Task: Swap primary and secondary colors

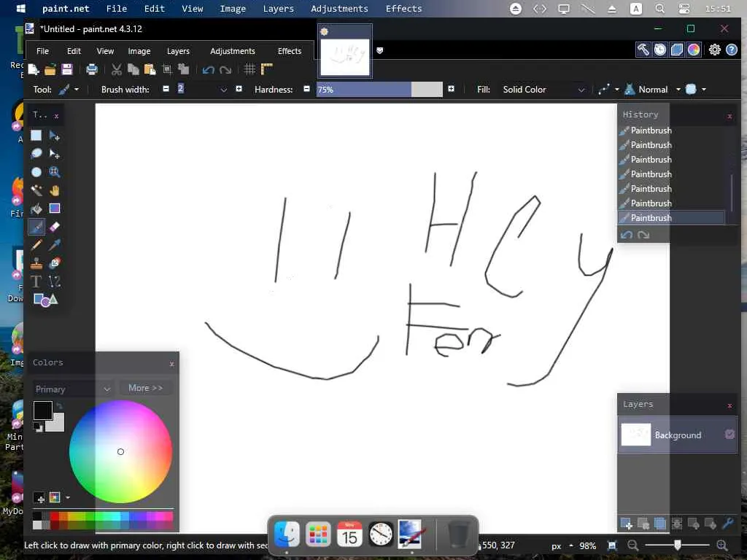Action: [59, 405]
